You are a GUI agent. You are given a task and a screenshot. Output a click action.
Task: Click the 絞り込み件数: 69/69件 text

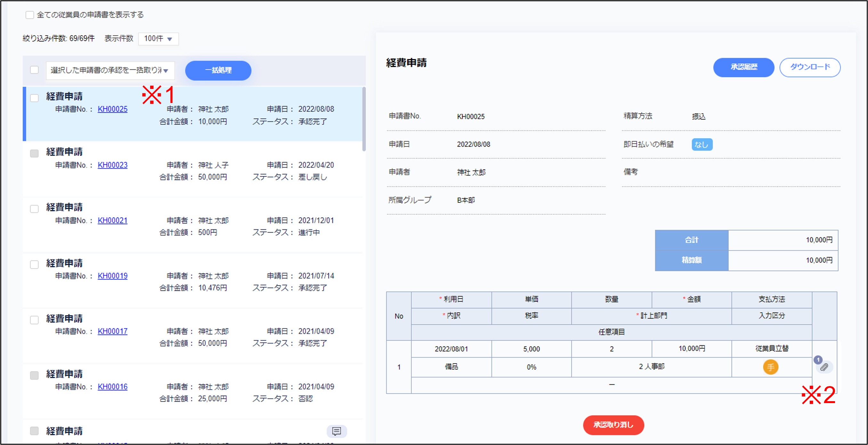point(59,38)
